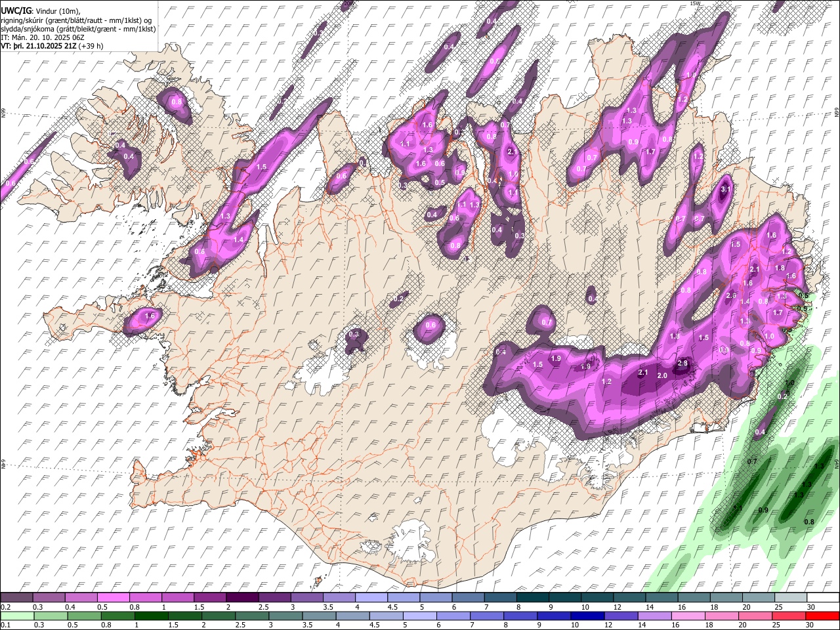Pick the bright pink 0.5 snow legend swatch
Image resolution: width=840 pixels, height=630 pixels.
tap(113, 598)
